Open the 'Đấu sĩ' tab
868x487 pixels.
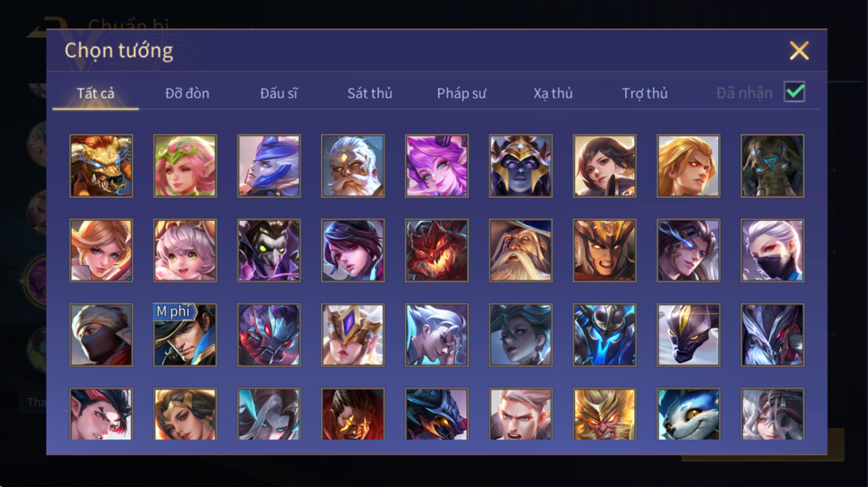click(x=279, y=93)
